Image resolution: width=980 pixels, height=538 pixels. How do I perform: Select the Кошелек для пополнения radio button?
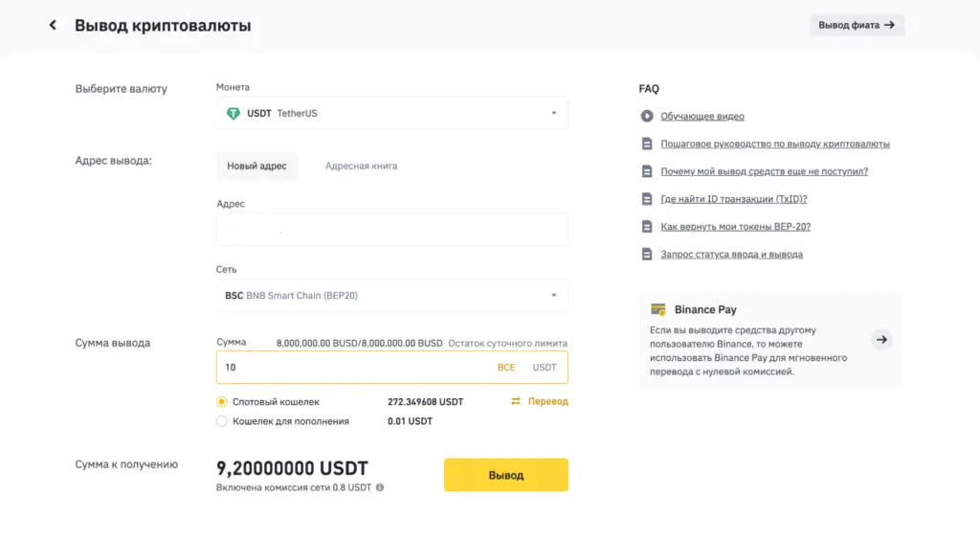pos(222,421)
